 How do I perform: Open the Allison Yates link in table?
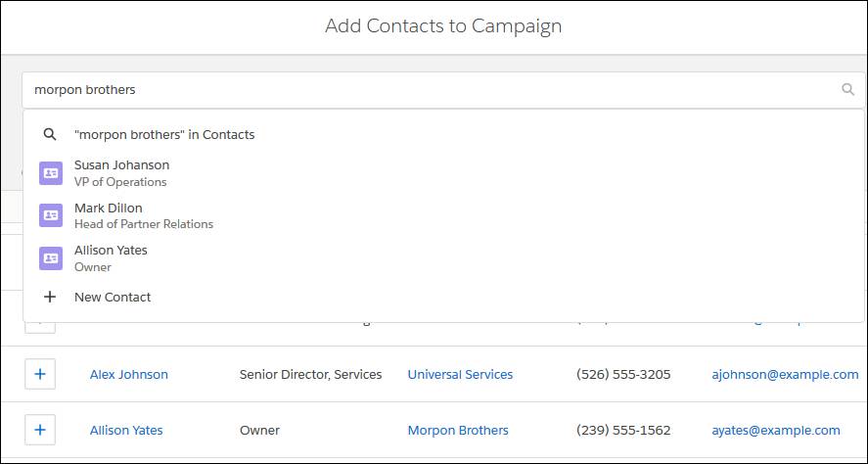coord(126,430)
